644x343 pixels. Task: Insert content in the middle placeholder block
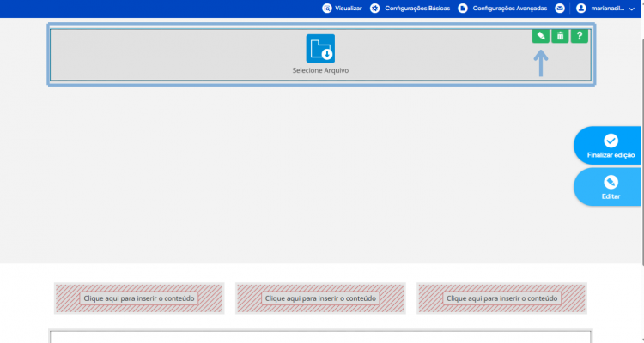(x=320, y=298)
